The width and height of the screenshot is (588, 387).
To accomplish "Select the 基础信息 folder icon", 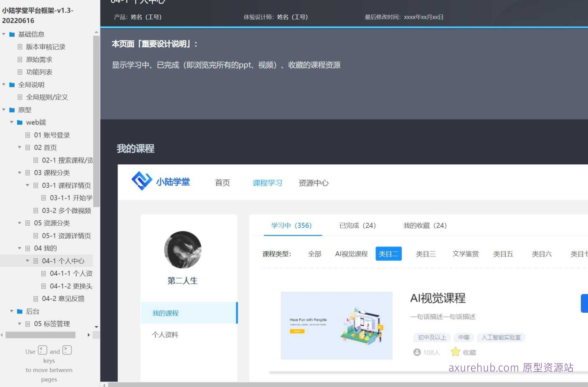I will coord(11,34).
